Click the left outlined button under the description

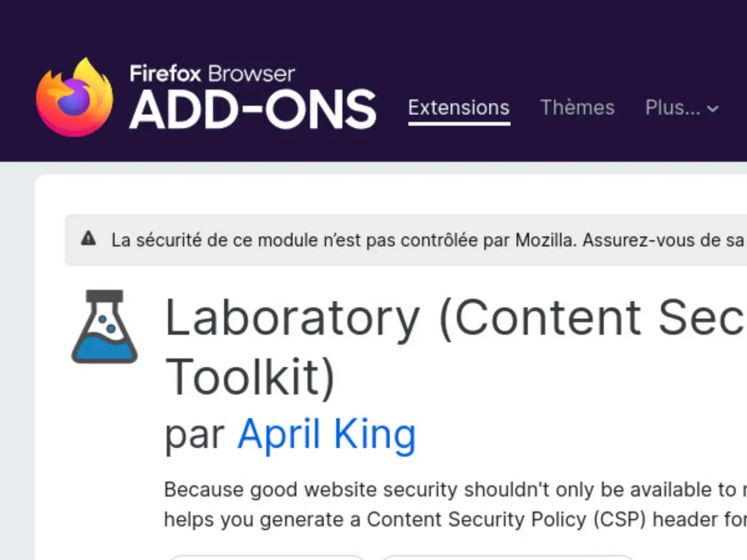coord(266,557)
